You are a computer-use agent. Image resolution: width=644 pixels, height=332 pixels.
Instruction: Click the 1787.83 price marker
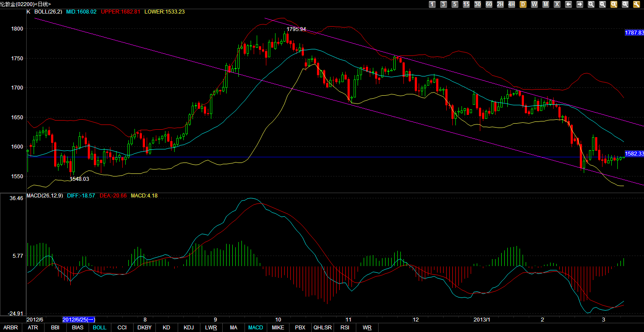[634, 33]
